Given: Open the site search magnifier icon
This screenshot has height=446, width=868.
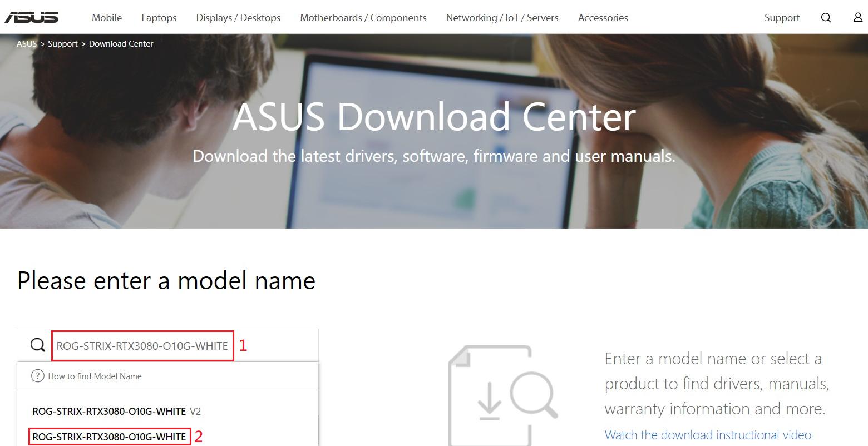Looking at the screenshot, I should [826, 18].
